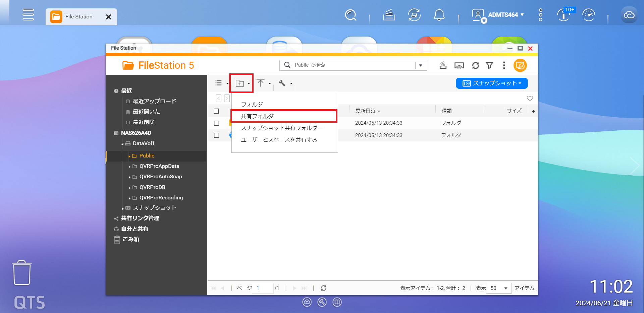Open the 50 items-per-page dropdown
The image size is (644, 313).
click(x=499, y=288)
